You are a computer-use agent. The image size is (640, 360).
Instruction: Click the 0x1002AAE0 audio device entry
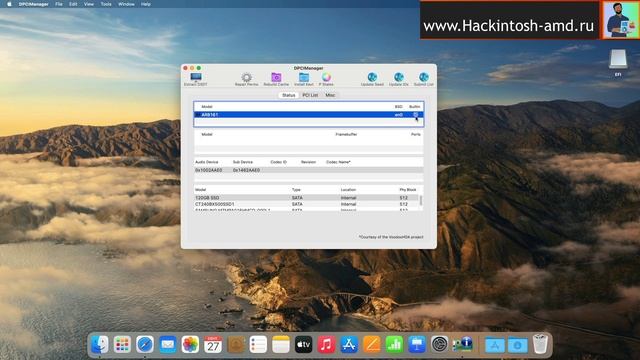coord(209,170)
